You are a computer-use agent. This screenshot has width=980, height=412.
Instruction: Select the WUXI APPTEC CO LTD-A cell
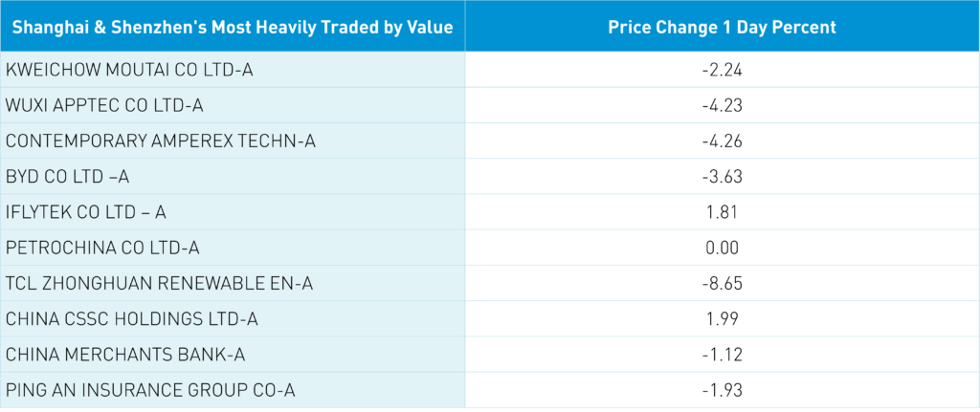(104, 104)
